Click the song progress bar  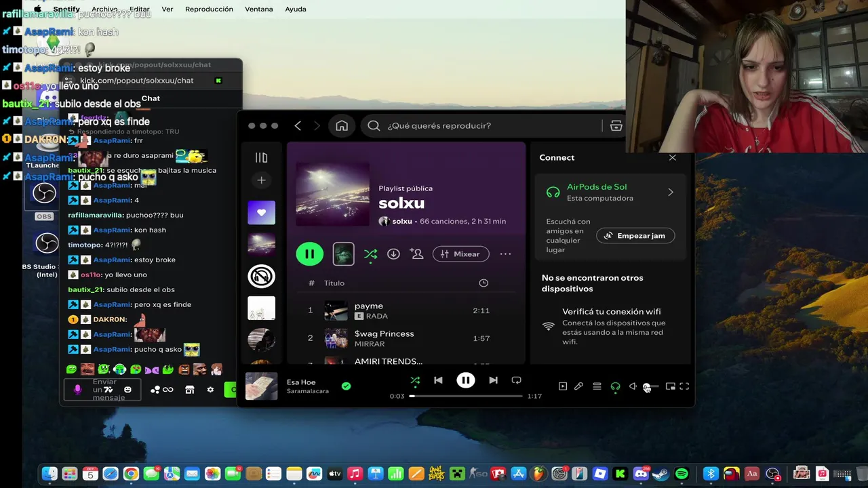click(466, 396)
